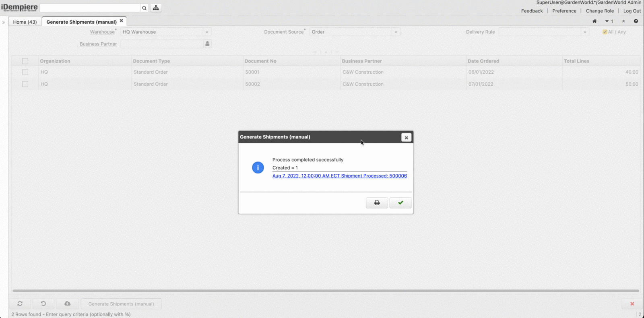Viewport: 644px width, 318px height.
Task: Tick the checkbox for order 50001
Action: pos(25,72)
